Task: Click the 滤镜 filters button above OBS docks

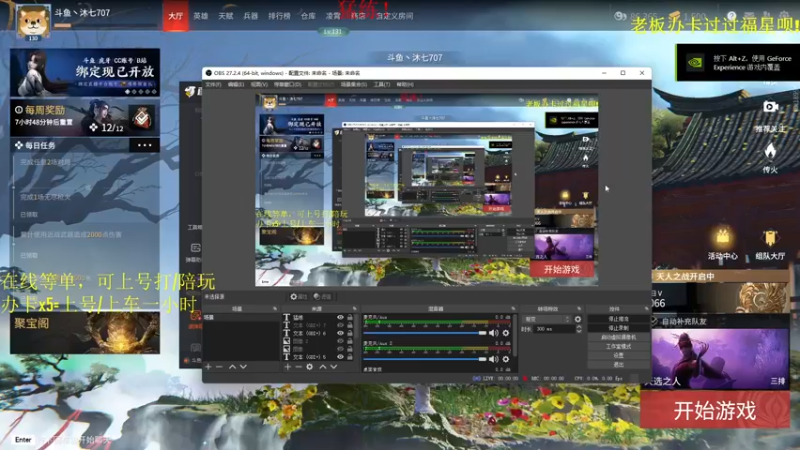Action: tap(322, 296)
